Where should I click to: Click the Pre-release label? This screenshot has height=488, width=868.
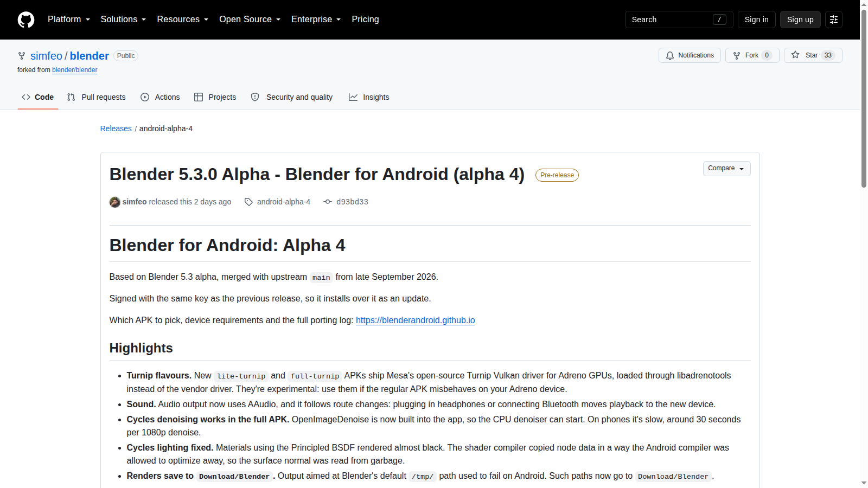pos(557,175)
